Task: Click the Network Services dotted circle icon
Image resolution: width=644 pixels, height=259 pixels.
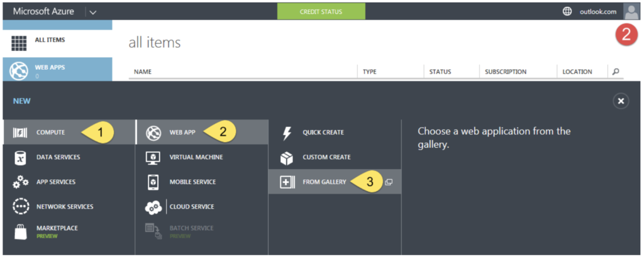Action: click(20, 206)
